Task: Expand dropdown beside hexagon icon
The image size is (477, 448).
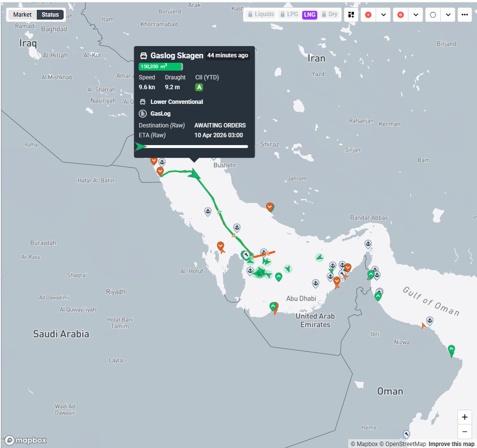Action: 448,15
